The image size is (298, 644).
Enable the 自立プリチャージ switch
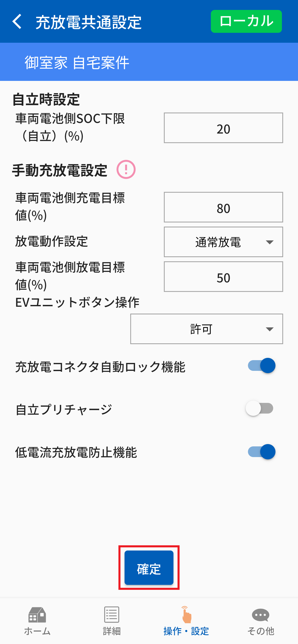259,408
